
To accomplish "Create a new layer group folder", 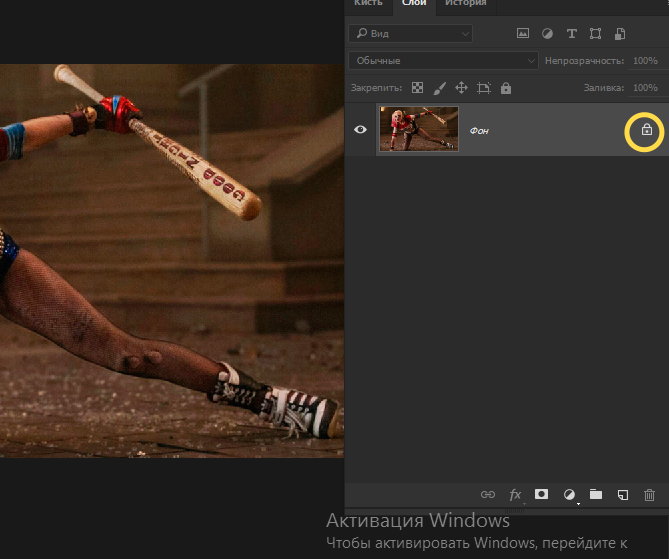I will 596,494.
